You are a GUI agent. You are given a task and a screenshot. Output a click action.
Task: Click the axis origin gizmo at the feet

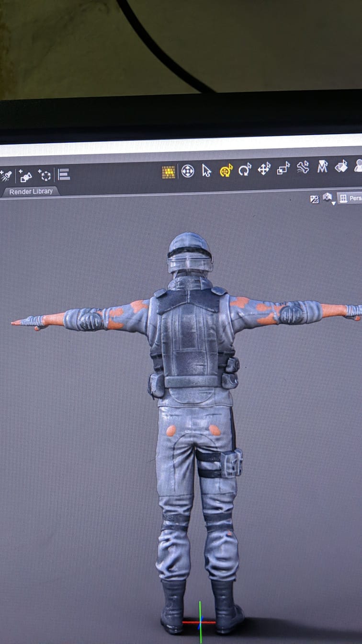[201, 622]
